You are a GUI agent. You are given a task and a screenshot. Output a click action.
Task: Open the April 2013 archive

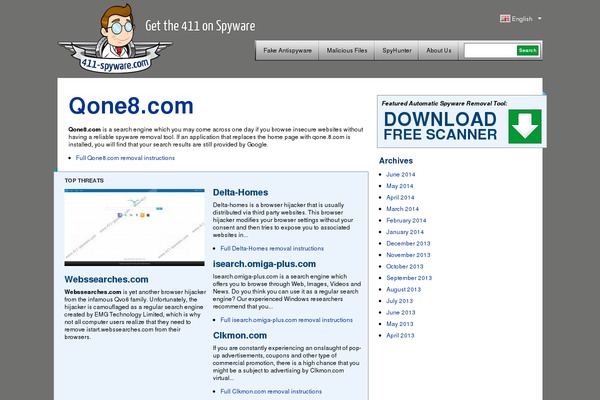point(400,335)
